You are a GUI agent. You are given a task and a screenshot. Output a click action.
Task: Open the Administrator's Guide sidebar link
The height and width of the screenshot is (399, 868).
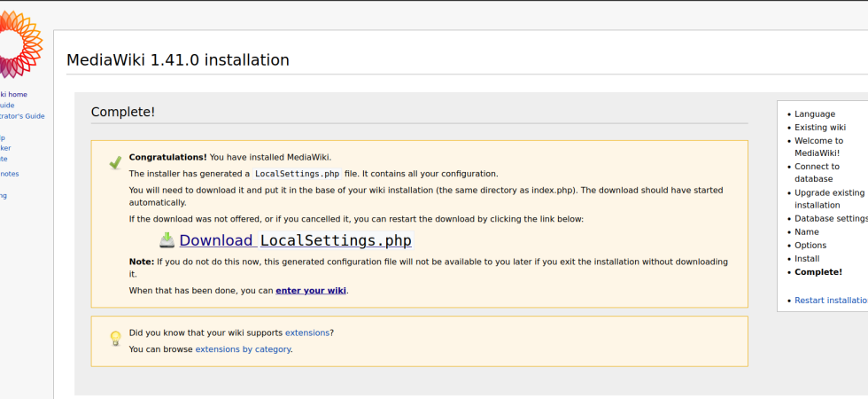click(x=22, y=116)
